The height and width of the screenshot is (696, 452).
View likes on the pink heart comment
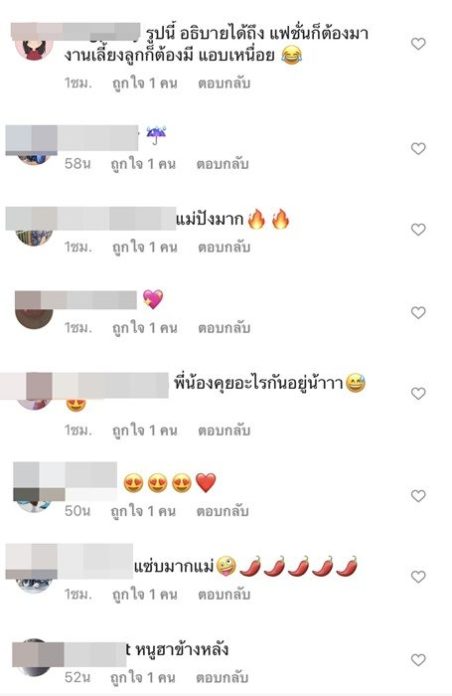144,328
